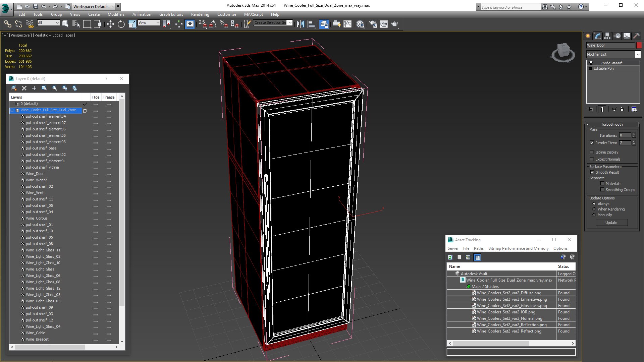Toggle the TurboSmooth modifier lightbulb

(591, 63)
